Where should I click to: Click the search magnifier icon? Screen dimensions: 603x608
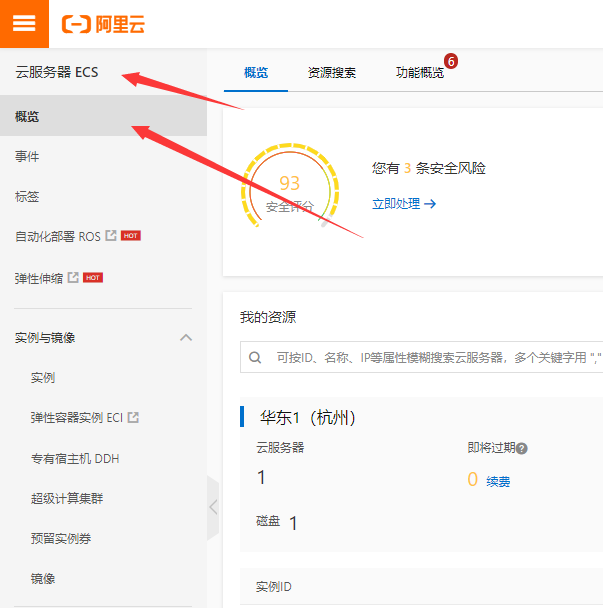(255, 357)
